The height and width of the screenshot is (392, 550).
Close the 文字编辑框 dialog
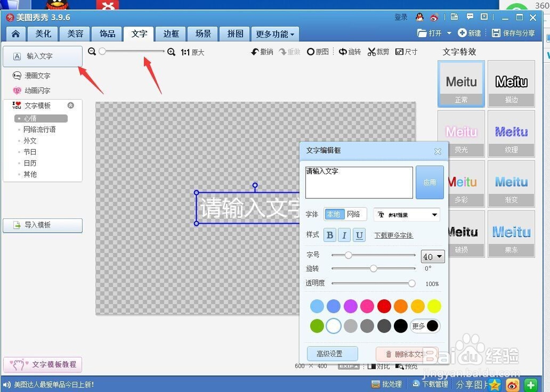tap(438, 151)
